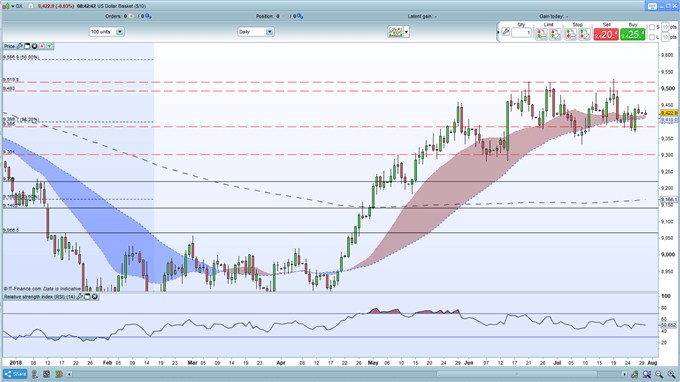Click the green Buy price button
The image size is (680, 382).
(632, 34)
